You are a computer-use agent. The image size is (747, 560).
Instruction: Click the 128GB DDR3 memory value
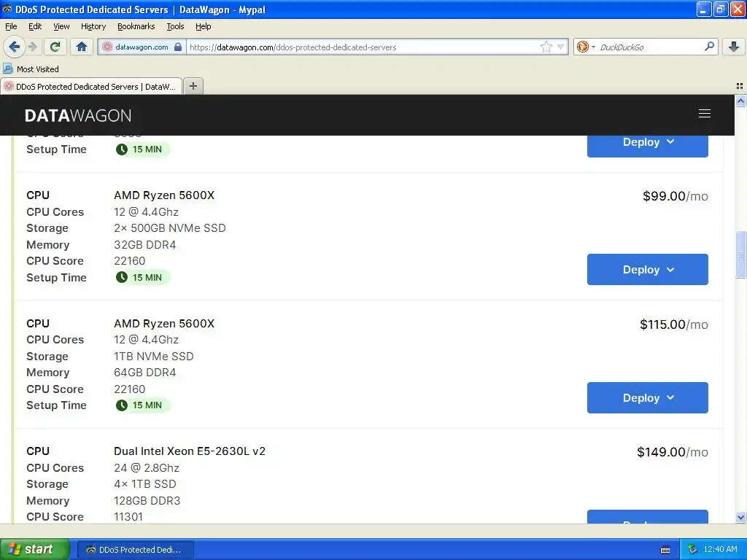pos(147,500)
